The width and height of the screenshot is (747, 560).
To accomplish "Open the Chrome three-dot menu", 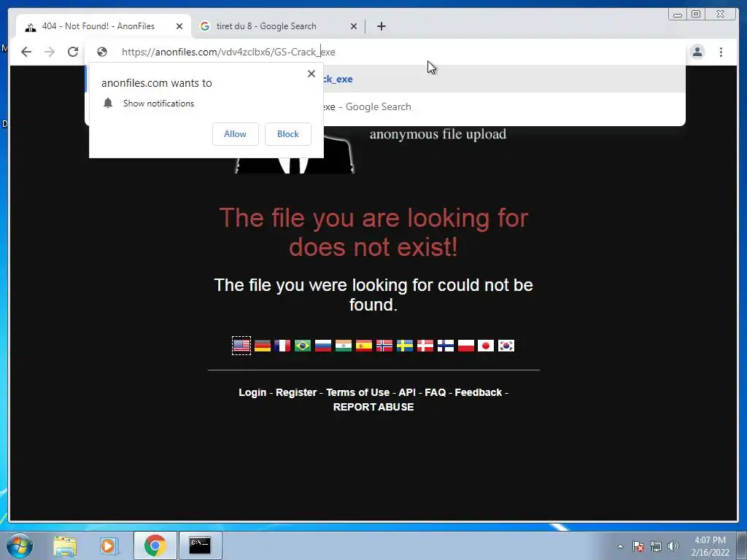I will tap(721, 52).
